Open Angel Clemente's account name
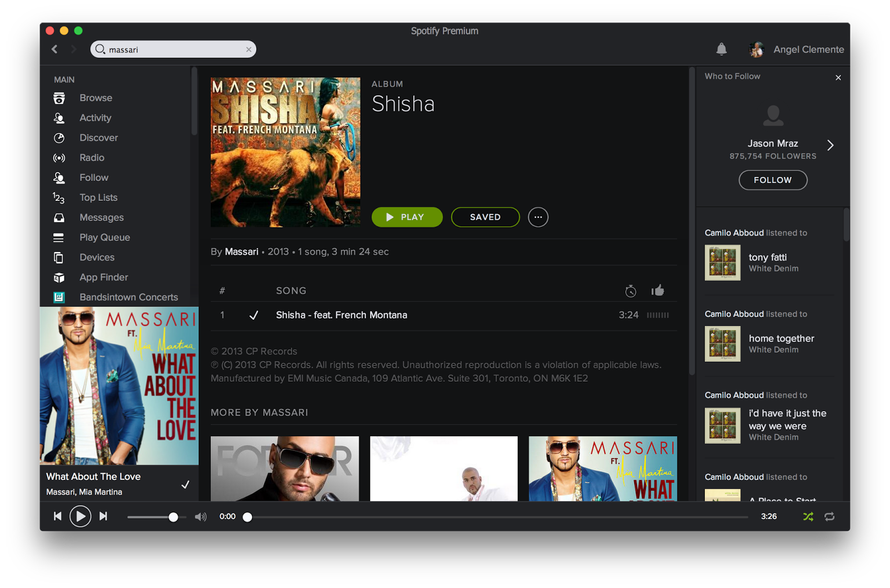Screen dimensions: 890x588 click(x=809, y=50)
